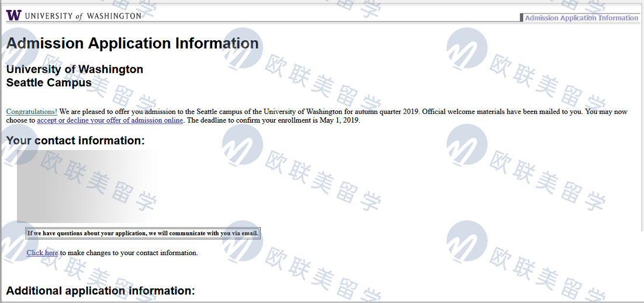The height and width of the screenshot is (303, 644).
Task: Open accept or decline your offer link
Action: coord(110,120)
